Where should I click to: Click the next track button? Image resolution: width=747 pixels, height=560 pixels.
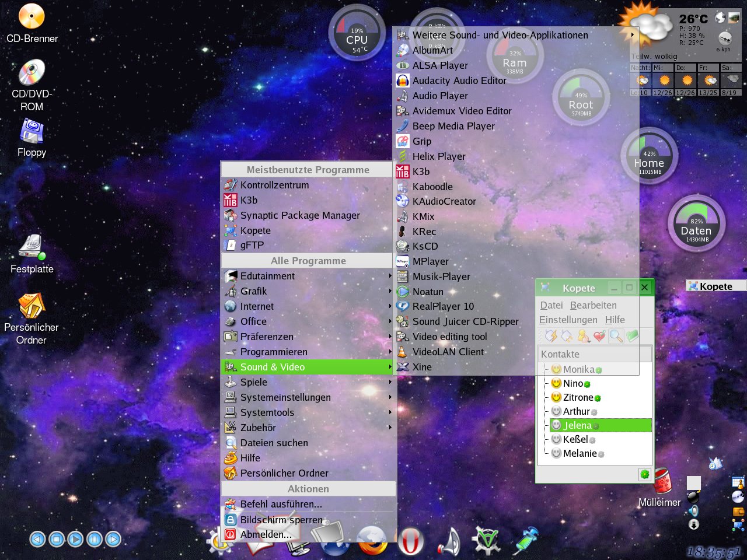pyautogui.click(x=113, y=539)
